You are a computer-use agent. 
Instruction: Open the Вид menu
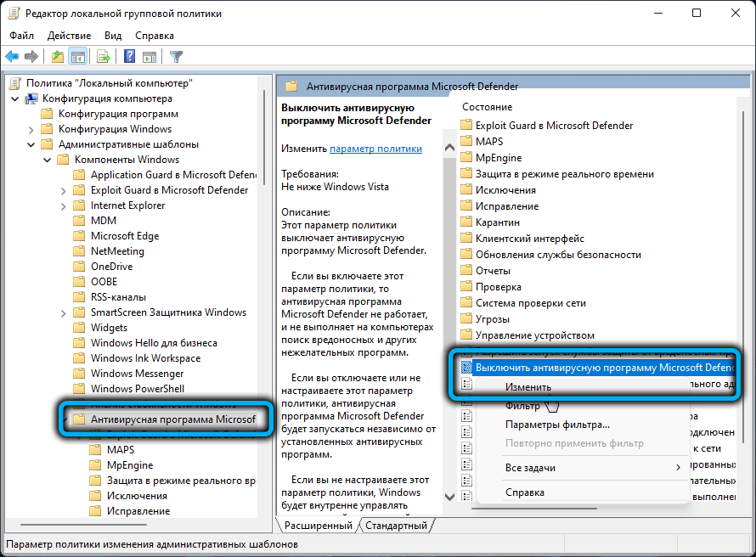113,36
